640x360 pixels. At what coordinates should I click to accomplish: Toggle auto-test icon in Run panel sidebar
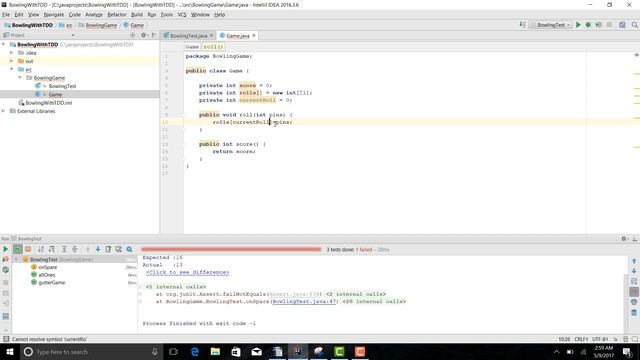pyautogui.click(x=5, y=270)
